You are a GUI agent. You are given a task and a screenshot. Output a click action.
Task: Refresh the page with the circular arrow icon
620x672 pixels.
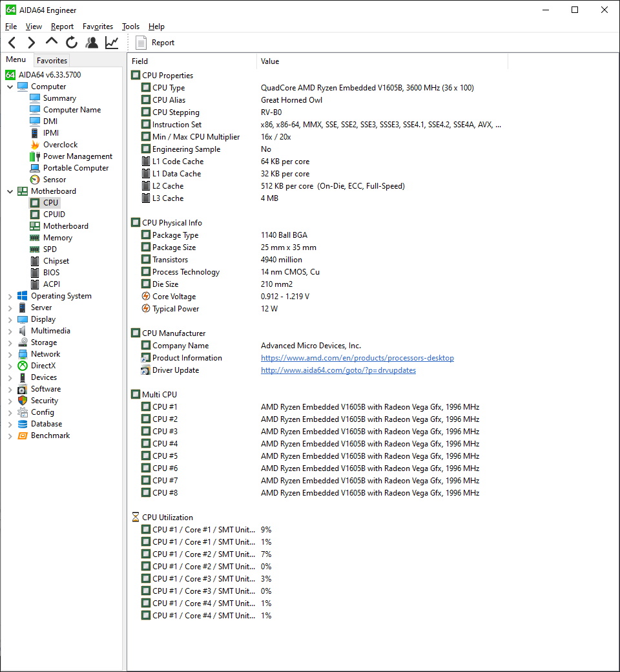coord(72,43)
